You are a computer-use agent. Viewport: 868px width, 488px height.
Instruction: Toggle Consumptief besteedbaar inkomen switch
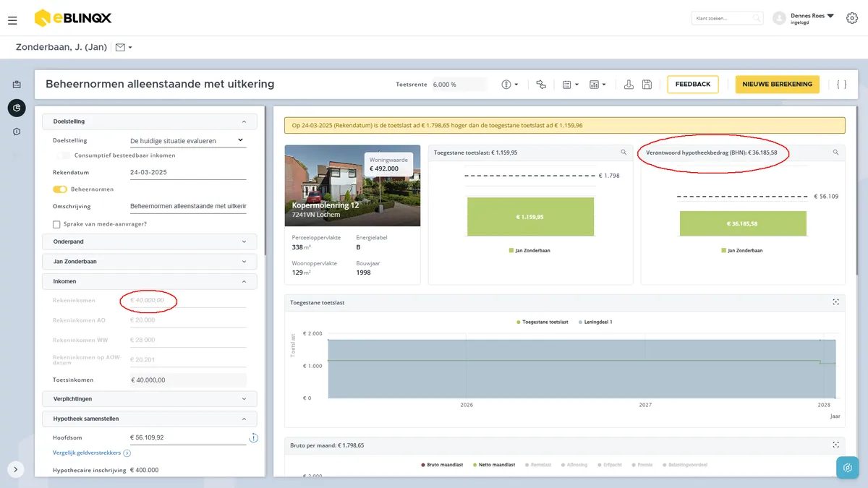point(64,155)
